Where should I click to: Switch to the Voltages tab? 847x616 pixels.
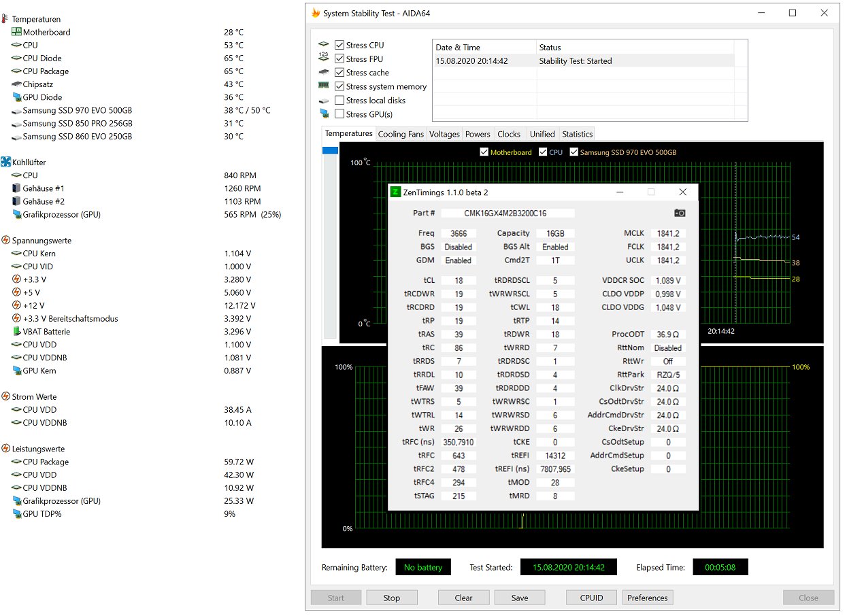tap(444, 134)
